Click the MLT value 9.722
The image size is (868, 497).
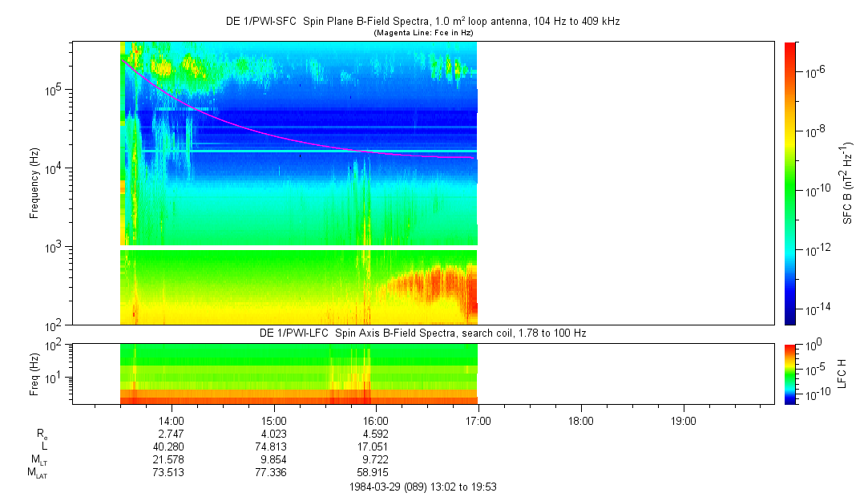click(x=376, y=459)
